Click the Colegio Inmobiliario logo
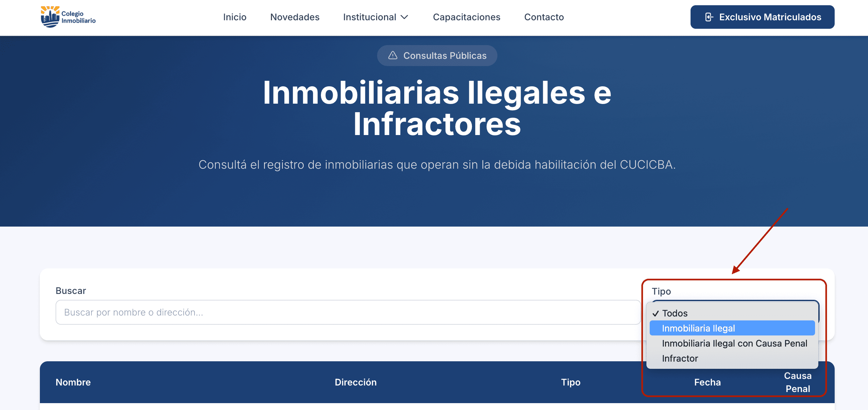The width and height of the screenshot is (868, 410). [x=68, y=17]
